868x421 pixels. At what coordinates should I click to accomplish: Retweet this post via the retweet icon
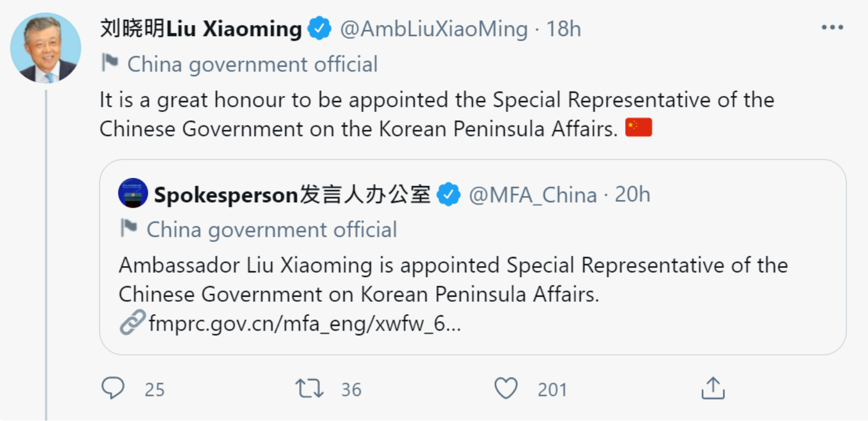click(309, 389)
